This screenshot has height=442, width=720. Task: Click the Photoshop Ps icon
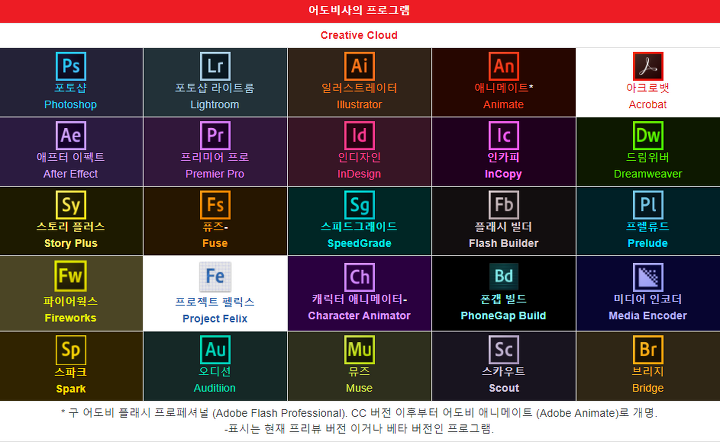(71, 66)
